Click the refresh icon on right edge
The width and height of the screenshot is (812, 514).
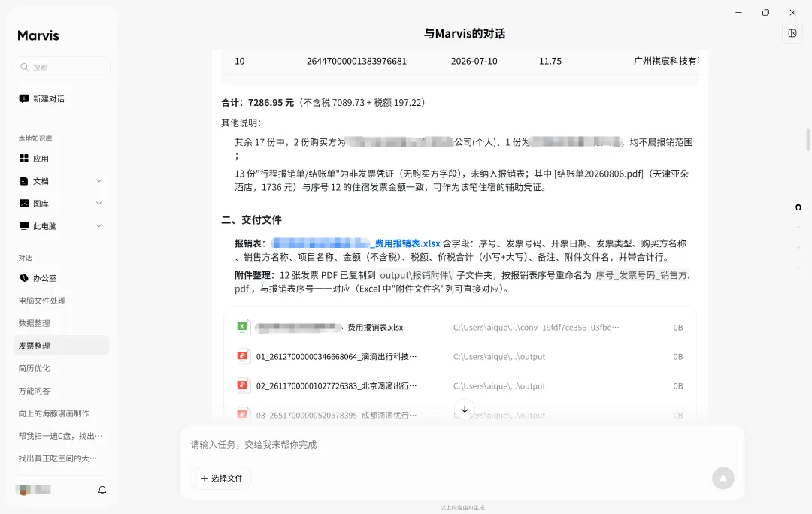tap(798, 207)
